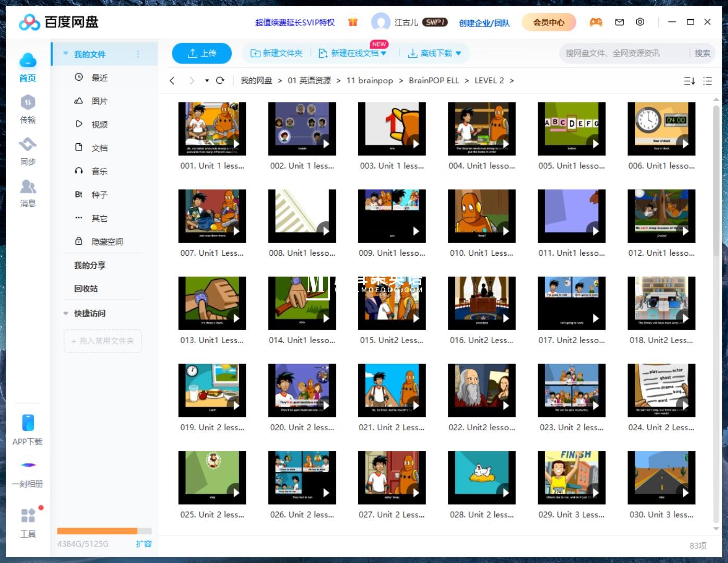Refresh the current folder view
The image size is (728, 563).
(x=220, y=81)
